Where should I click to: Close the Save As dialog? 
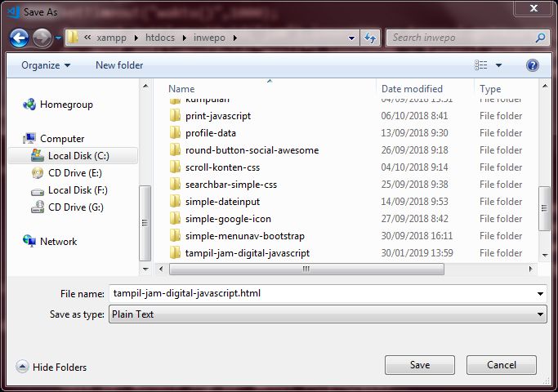point(533,8)
